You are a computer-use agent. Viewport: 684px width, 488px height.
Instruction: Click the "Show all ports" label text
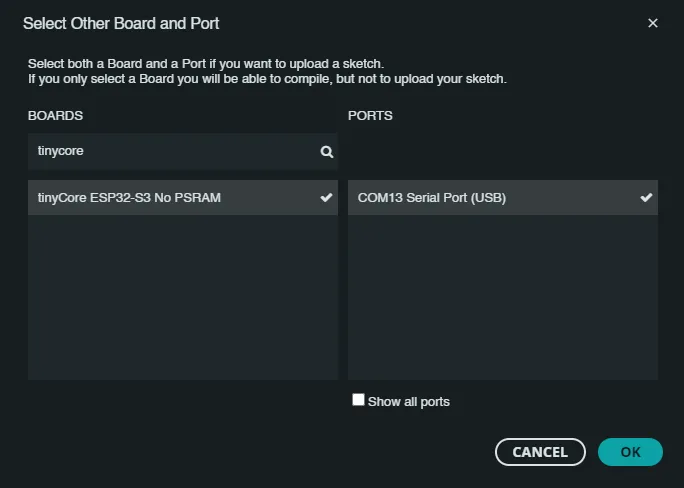409,402
